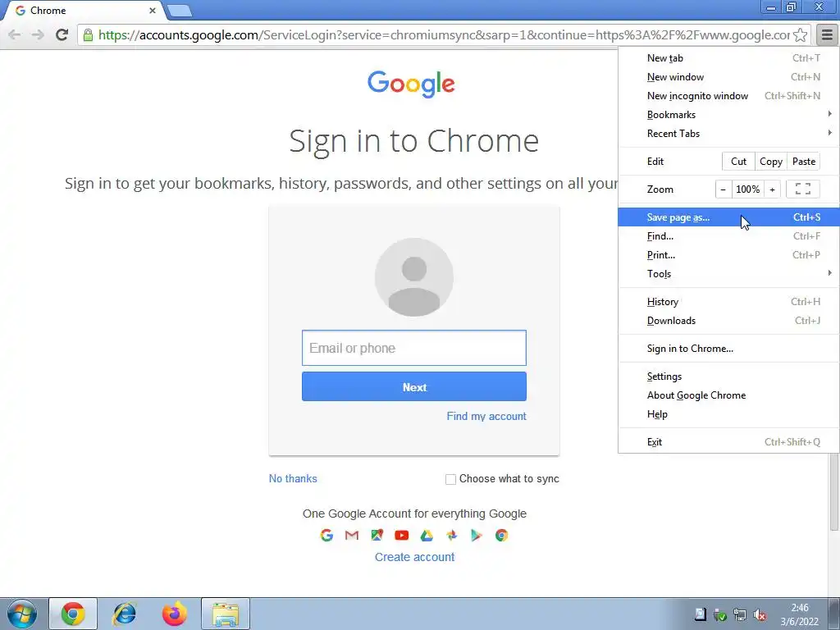Click the Google logo on the page
The image size is (840, 630).
coord(412,84)
